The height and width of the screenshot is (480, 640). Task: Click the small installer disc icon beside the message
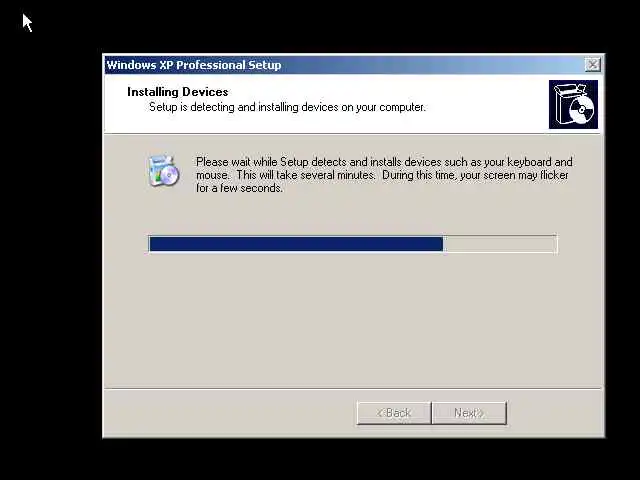coord(163,171)
